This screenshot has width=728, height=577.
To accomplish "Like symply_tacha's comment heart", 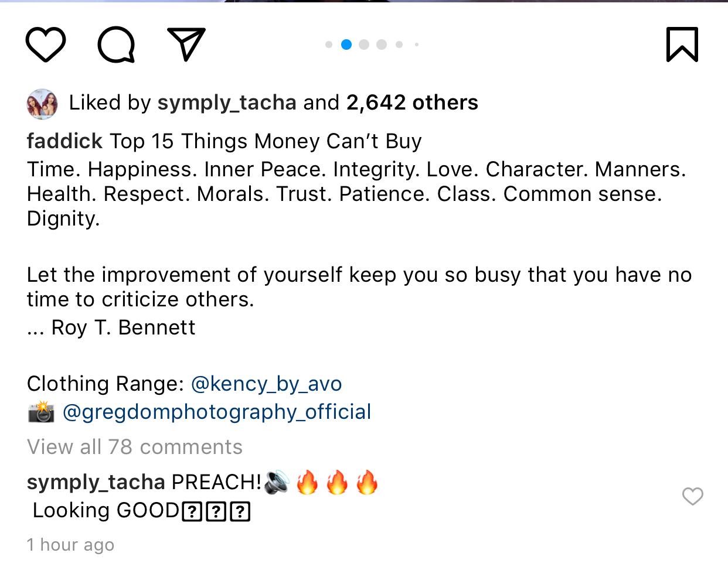I will [692, 497].
